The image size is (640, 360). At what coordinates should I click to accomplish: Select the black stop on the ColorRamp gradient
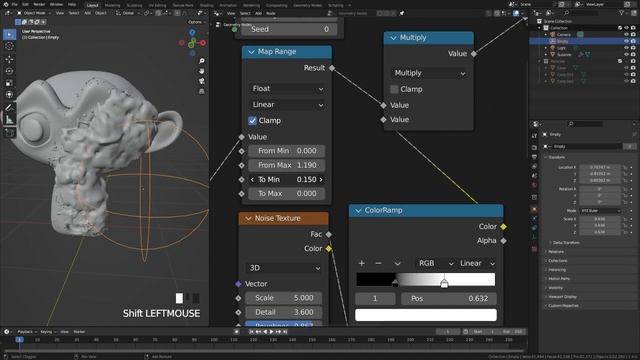point(395,283)
